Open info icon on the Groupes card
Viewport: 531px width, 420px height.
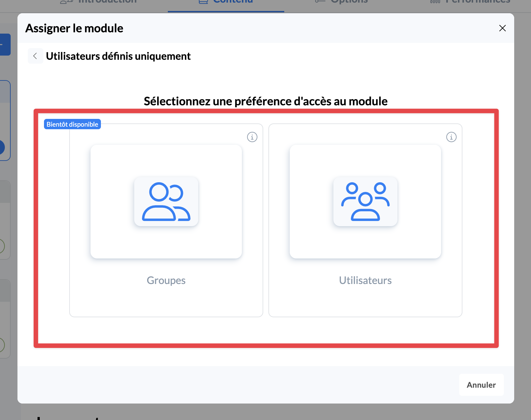[x=252, y=137]
